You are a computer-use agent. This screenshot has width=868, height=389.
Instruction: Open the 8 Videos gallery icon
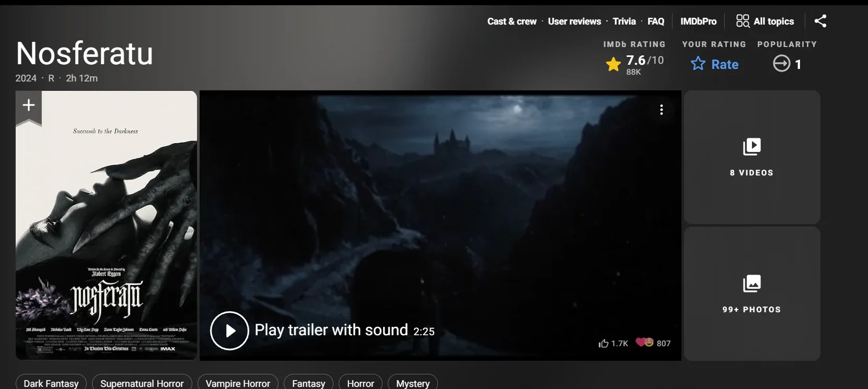coord(752,147)
